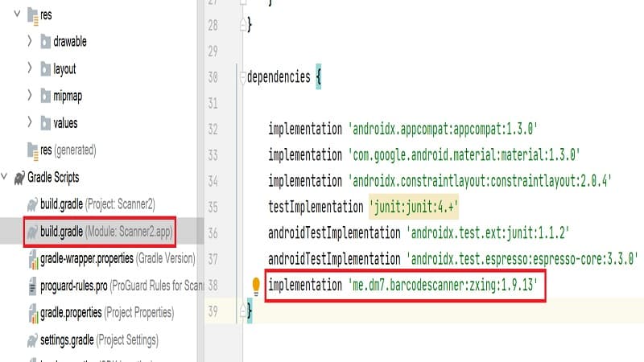Click the mipmap folder icon
644x362 pixels.
pos(45,96)
